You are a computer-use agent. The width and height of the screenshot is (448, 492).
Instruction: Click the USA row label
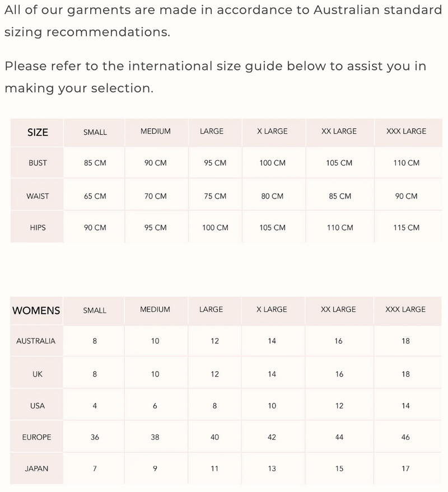38,406
